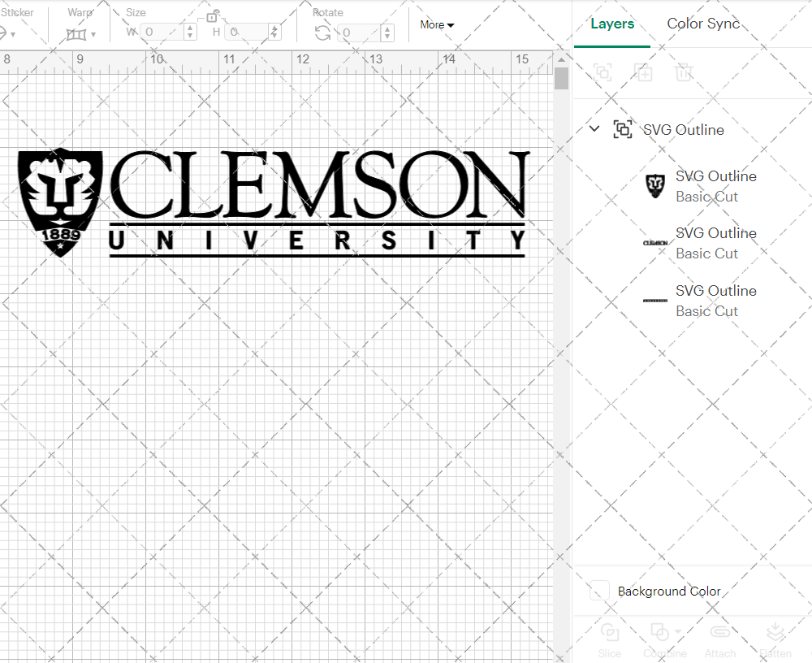Click the Sticker tool icon

[6, 33]
